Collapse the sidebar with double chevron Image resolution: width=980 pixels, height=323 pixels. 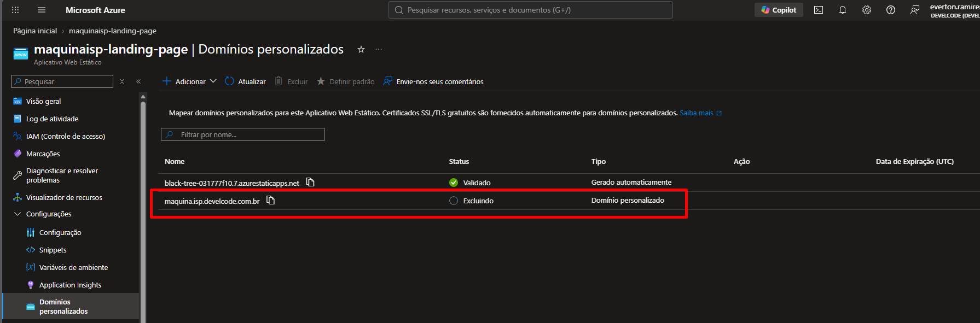pos(138,81)
